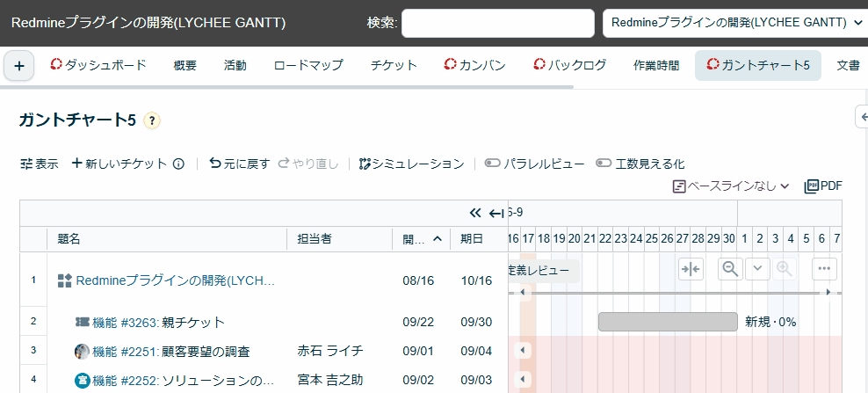Expand the right side panel arrow

point(863,117)
